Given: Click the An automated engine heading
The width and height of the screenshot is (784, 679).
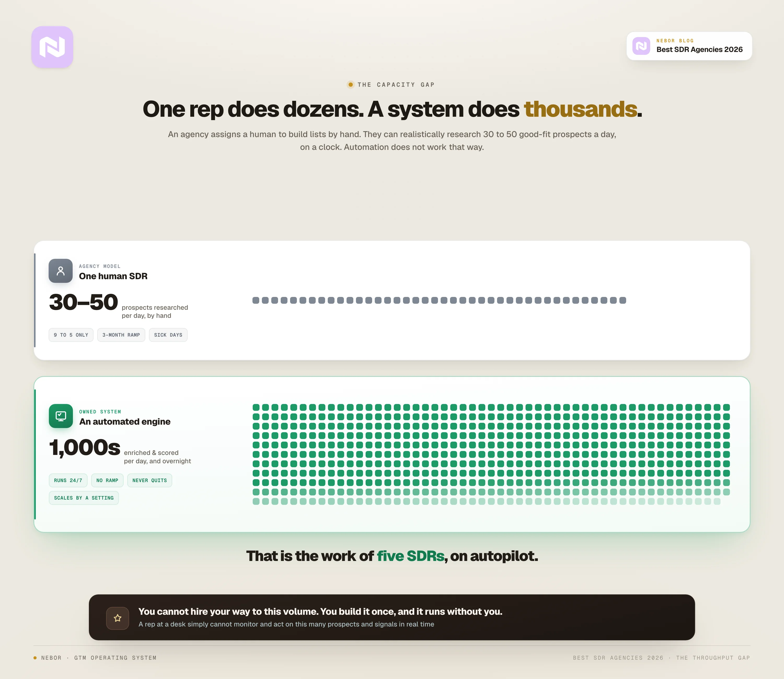Looking at the screenshot, I should coord(125,422).
